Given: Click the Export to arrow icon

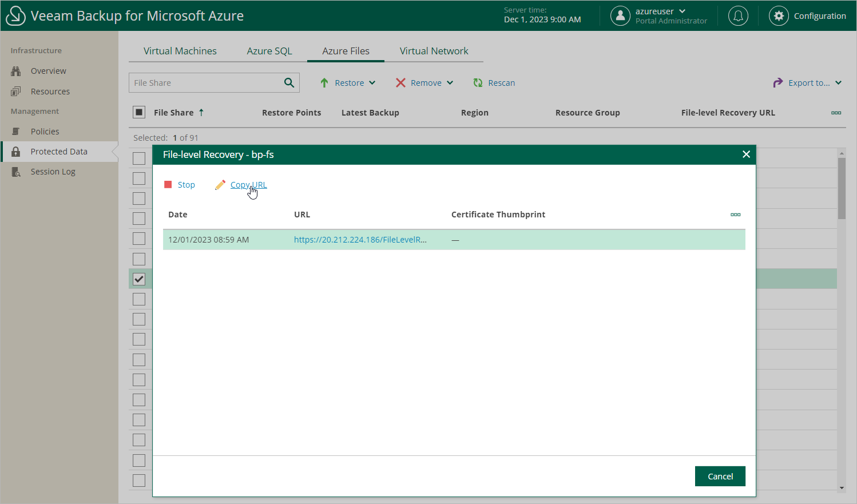Looking at the screenshot, I should [x=777, y=83].
